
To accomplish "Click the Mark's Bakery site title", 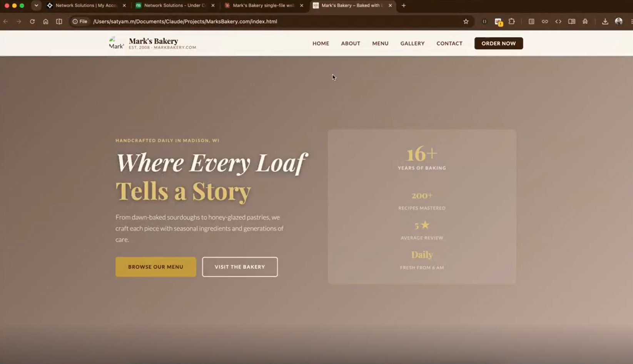I will click(154, 41).
